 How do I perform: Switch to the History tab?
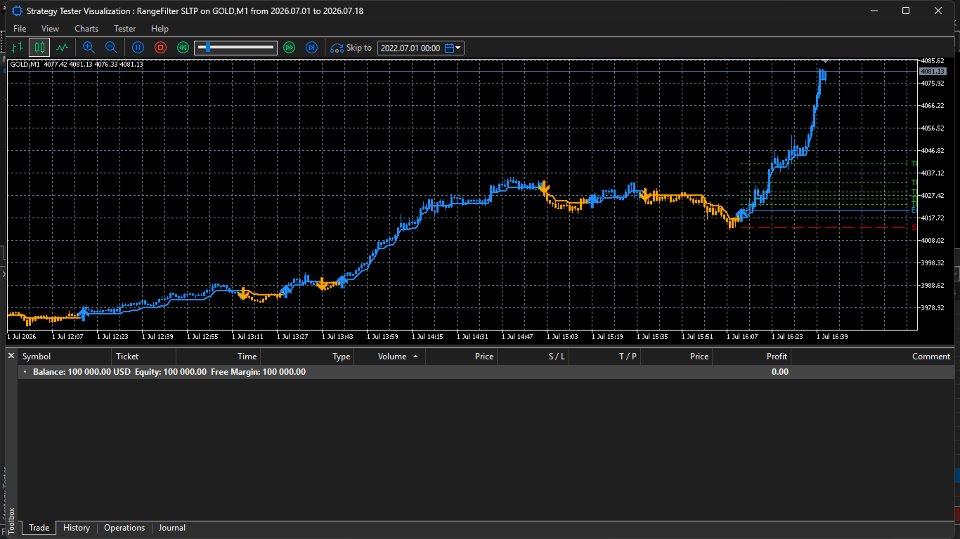[77, 528]
